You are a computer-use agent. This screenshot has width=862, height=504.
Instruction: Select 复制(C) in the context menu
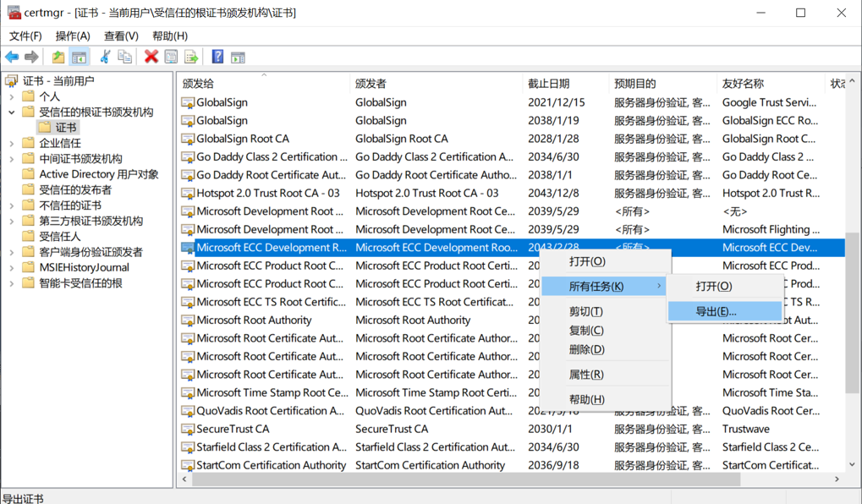pyautogui.click(x=606, y=331)
